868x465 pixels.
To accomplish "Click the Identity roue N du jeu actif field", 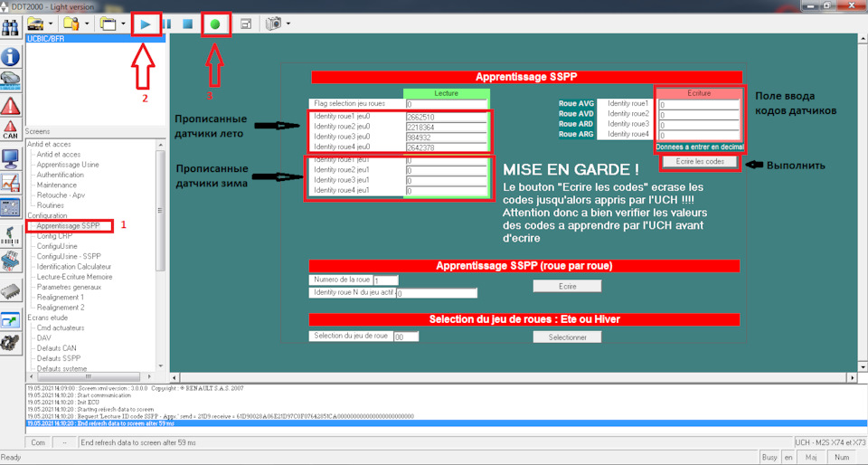I will [x=437, y=293].
